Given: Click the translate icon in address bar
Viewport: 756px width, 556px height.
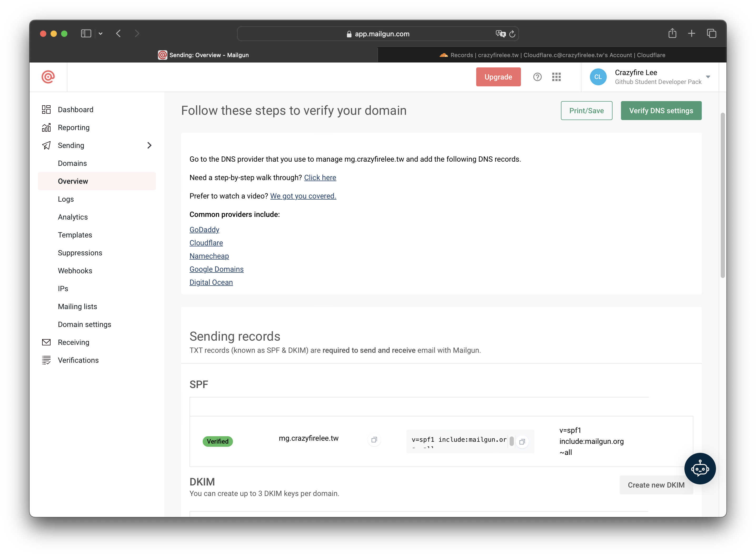Looking at the screenshot, I should (500, 34).
